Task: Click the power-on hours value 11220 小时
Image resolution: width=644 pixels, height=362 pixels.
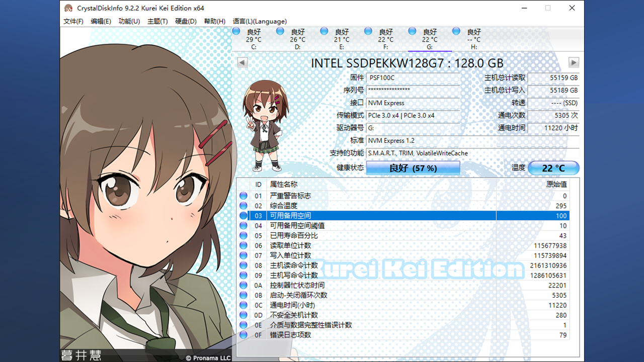Action: pyautogui.click(x=554, y=128)
